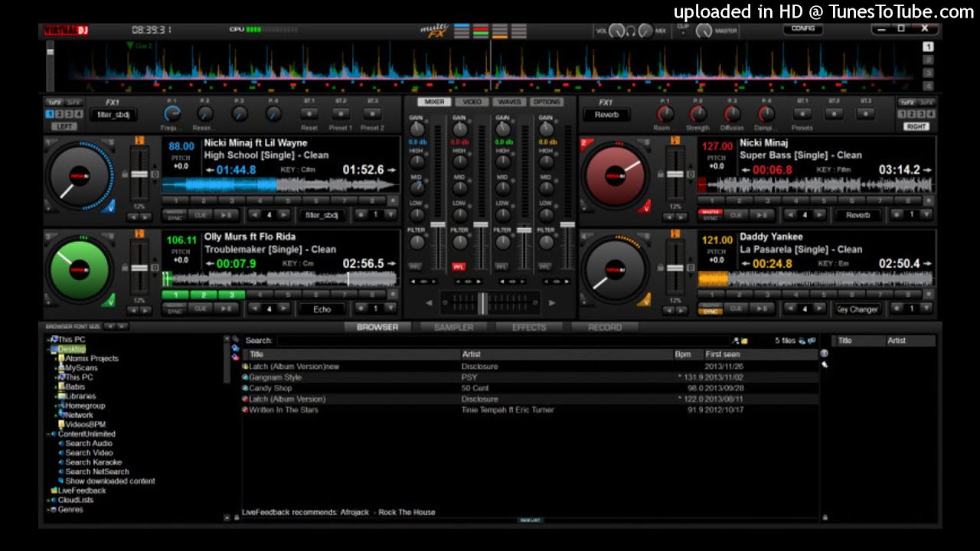Hit CUE on the High School deck
Image resolution: width=980 pixels, height=551 pixels.
(201, 215)
